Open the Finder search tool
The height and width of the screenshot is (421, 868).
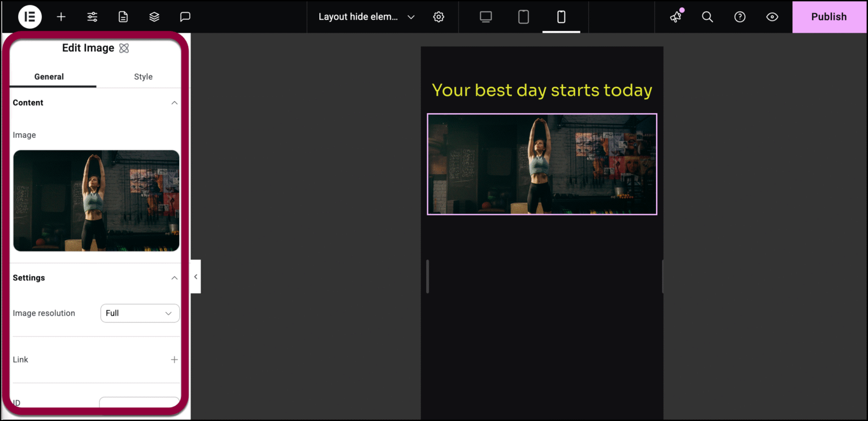[x=707, y=16]
